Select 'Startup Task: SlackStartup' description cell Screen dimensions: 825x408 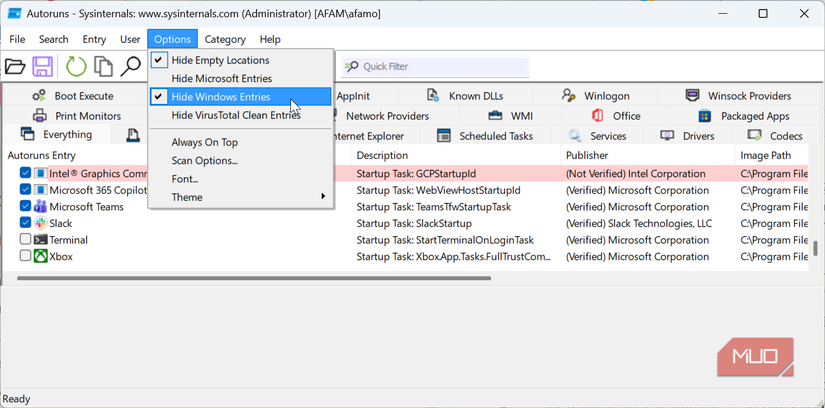click(x=414, y=223)
